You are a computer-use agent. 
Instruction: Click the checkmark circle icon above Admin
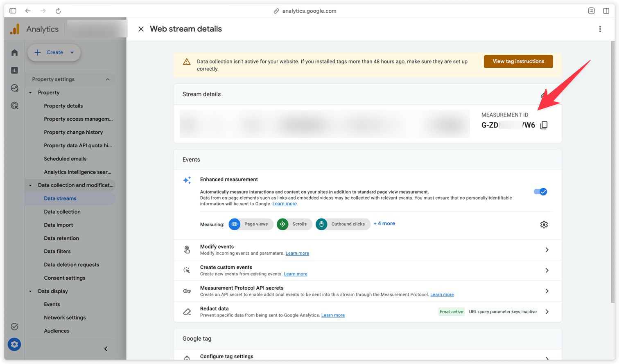click(15, 326)
